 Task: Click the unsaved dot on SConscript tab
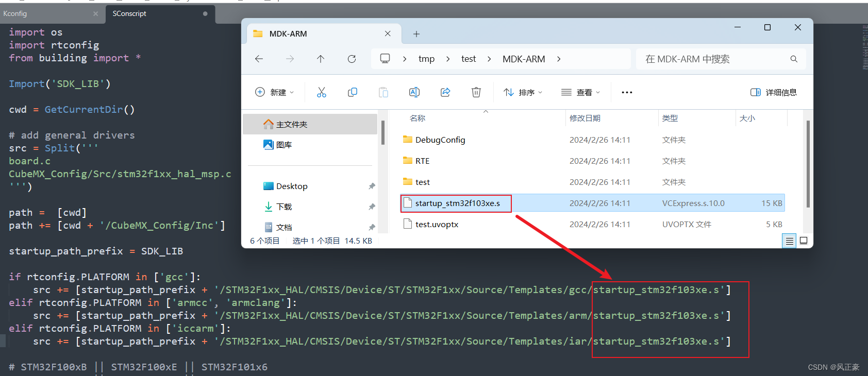[x=205, y=14]
